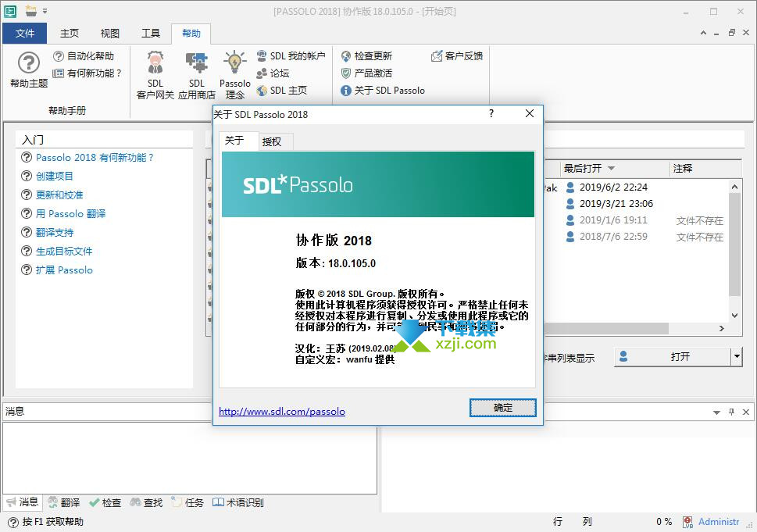Close the 关于 SDL Passolo 2018 dialog

530,113
